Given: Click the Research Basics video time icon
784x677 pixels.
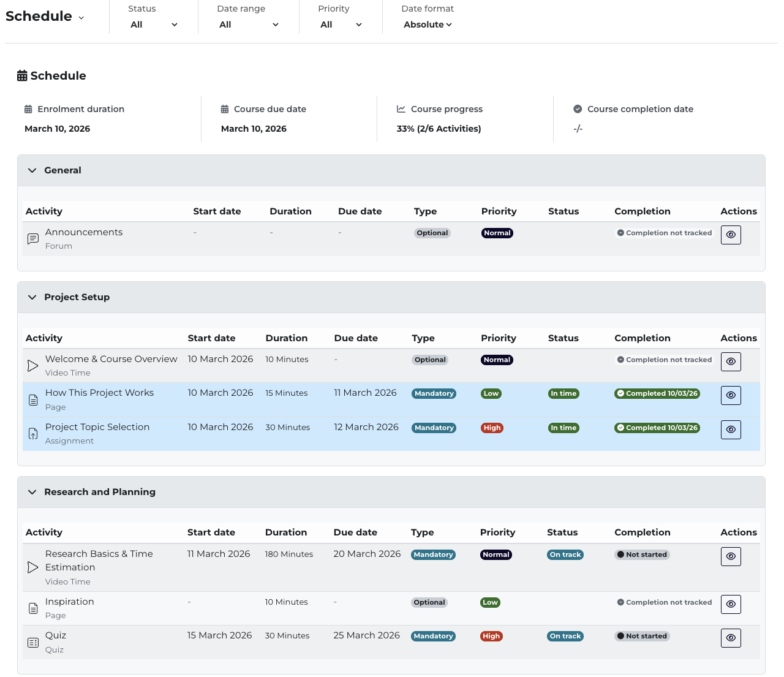Looking at the screenshot, I should (33, 567).
